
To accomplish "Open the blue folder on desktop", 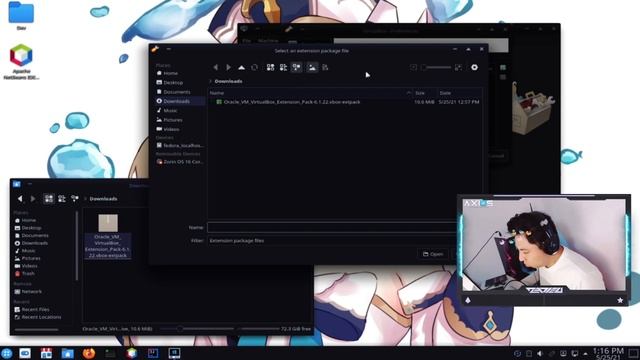I will click(x=21, y=16).
